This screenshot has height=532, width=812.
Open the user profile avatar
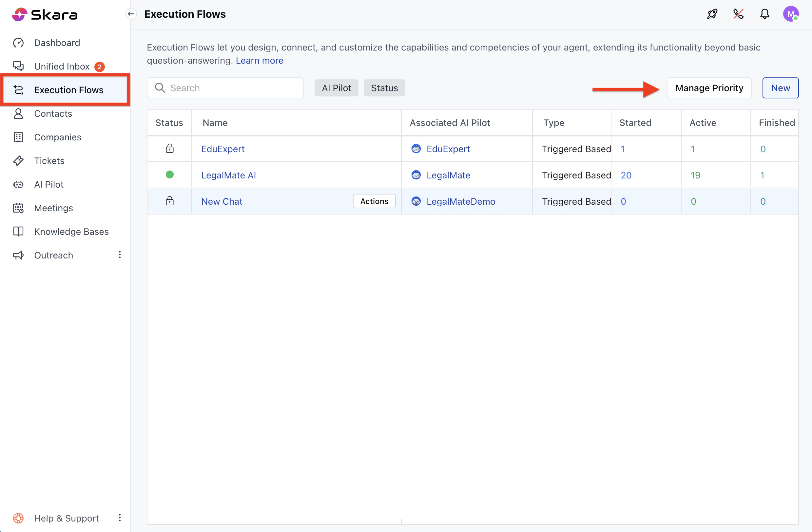click(790, 14)
